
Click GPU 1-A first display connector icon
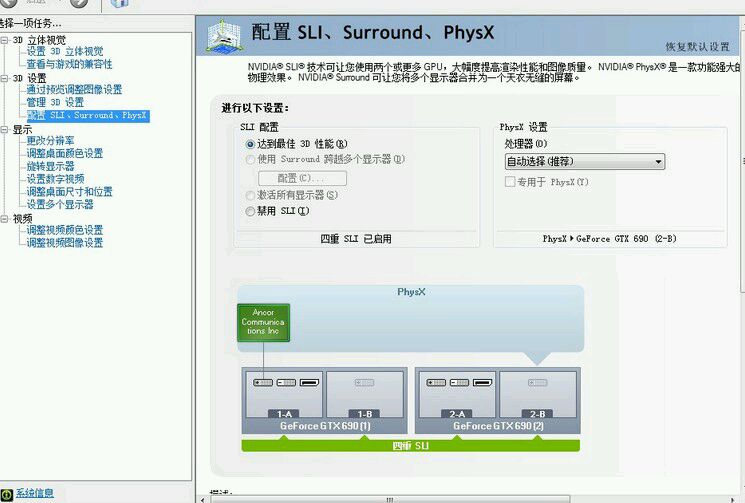[x=263, y=382]
